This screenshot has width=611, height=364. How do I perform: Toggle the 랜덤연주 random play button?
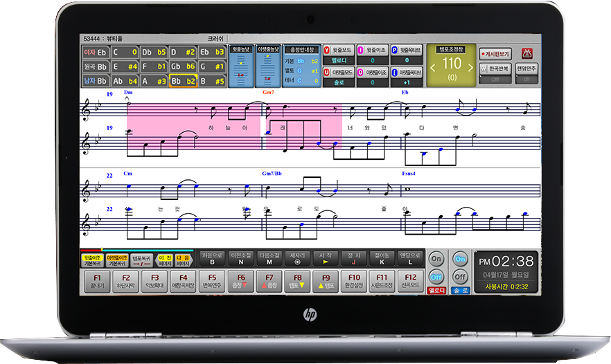pos(526,72)
